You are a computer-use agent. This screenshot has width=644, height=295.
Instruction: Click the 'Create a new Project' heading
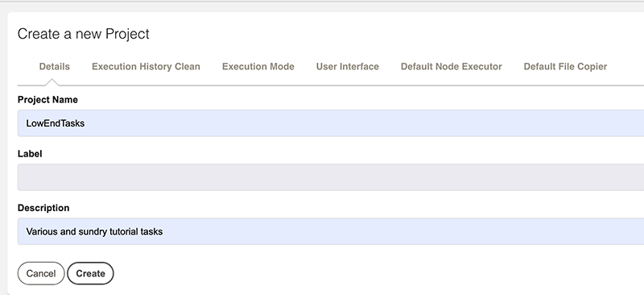click(84, 34)
